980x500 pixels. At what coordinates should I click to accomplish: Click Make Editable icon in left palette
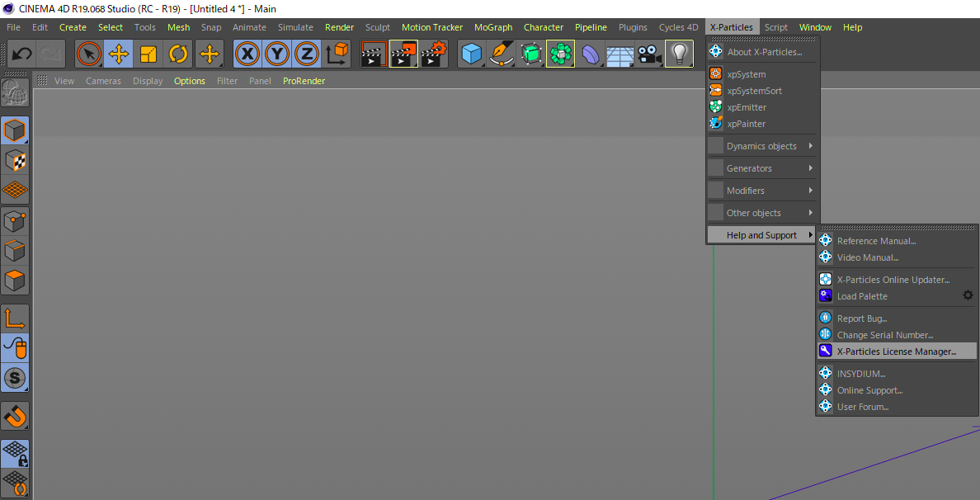(x=15, y=92)
